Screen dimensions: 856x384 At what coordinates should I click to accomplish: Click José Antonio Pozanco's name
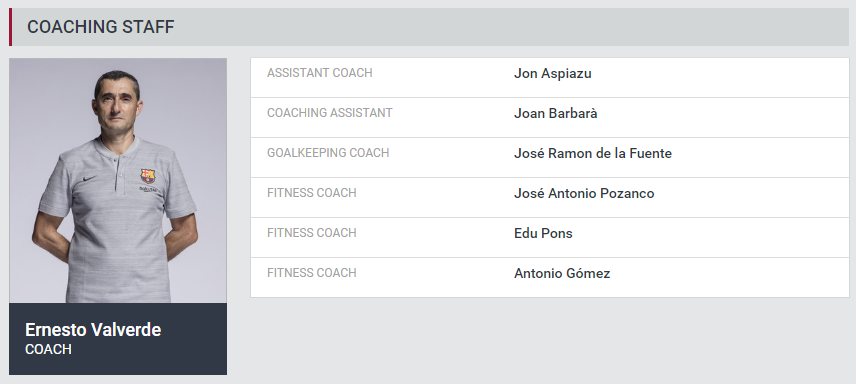click(x=584, y=193)
